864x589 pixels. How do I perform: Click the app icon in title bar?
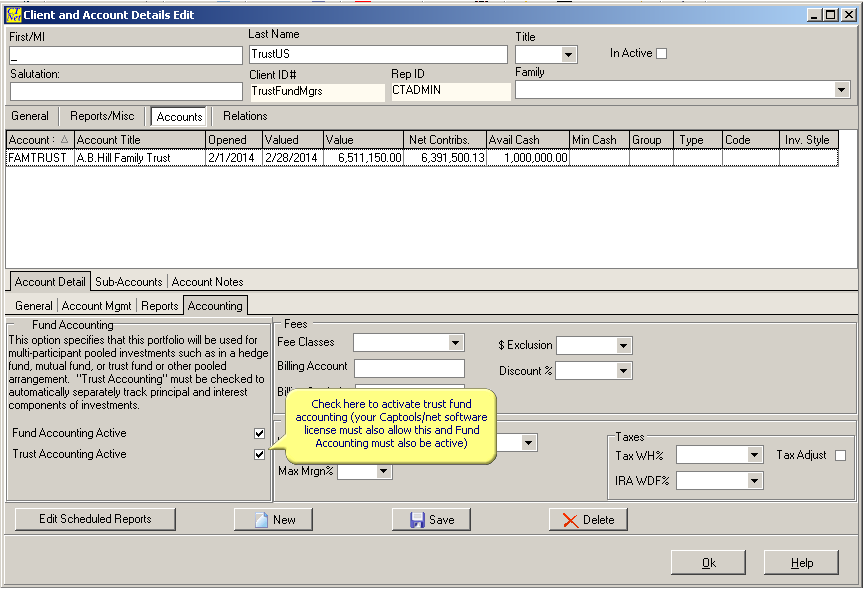coord(12,15)
